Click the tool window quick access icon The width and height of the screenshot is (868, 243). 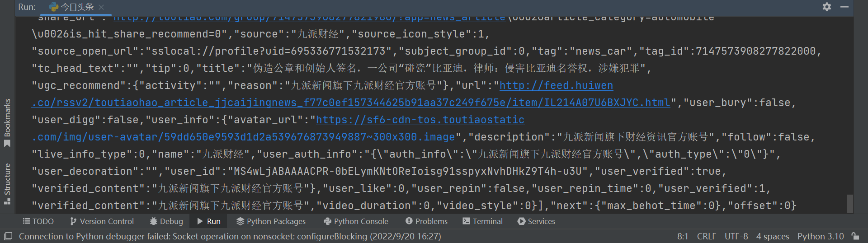pos(8,236)
